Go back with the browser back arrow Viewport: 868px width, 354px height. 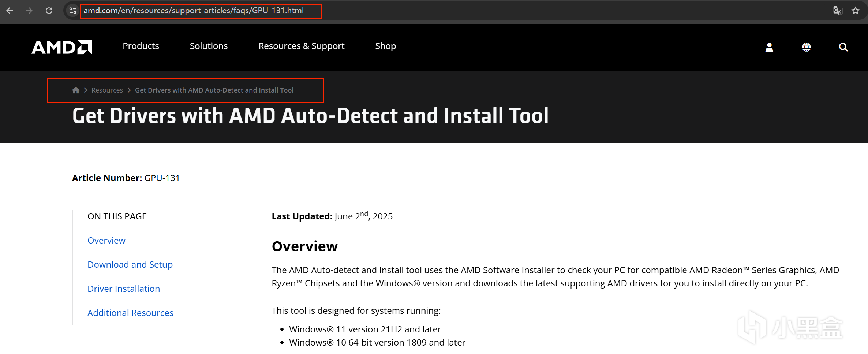(10, 11)
